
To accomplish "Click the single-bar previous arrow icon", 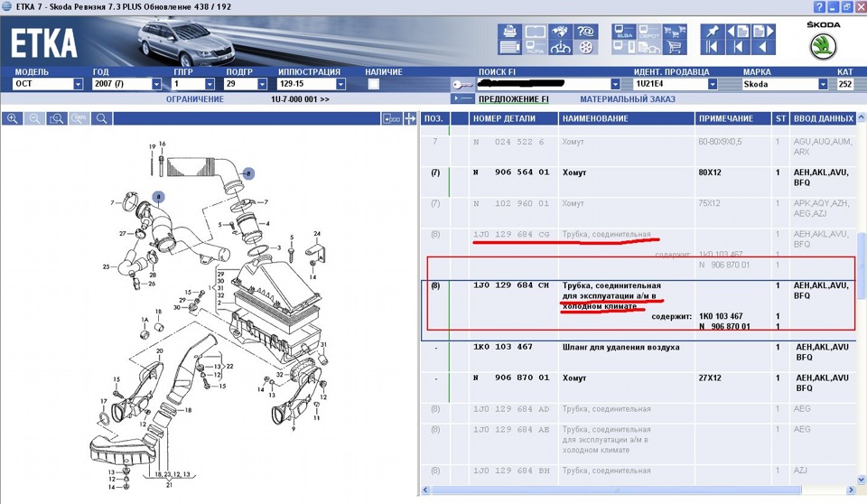I will coord(738,48).
